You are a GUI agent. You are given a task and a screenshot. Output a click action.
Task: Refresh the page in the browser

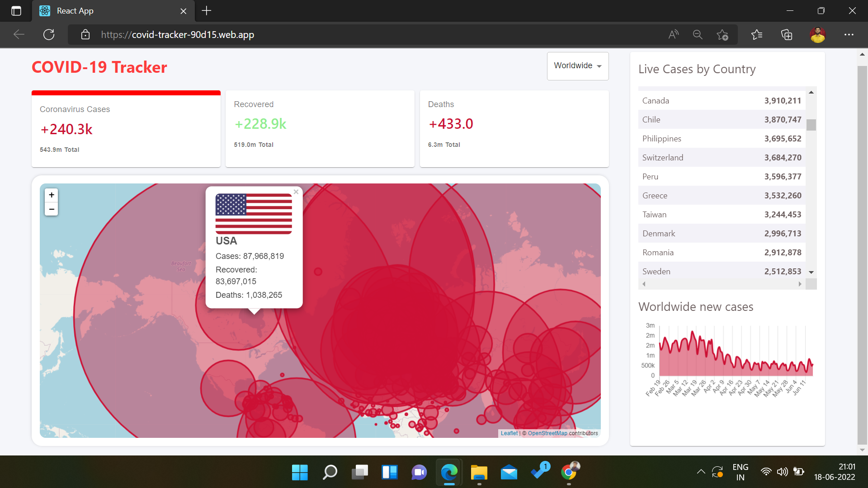tap(49, 35)
